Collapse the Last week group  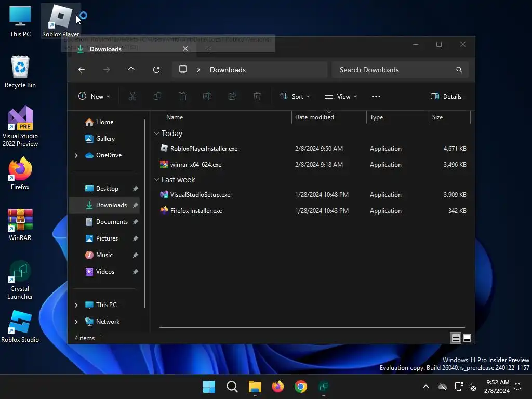(156, 179)
